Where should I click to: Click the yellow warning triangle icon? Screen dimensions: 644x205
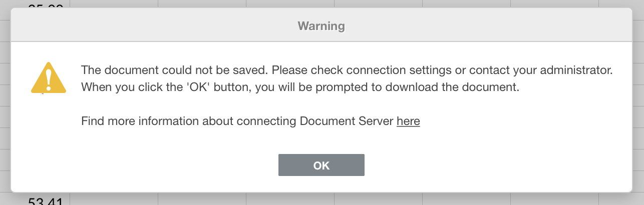click(x=49, y=78)
